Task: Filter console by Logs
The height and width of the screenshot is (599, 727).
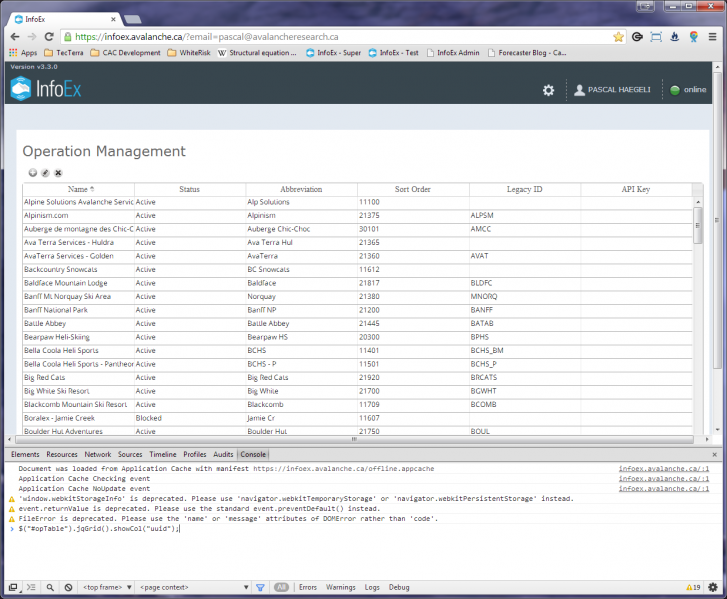Action: pyautogui.click(x=372, y=587)
